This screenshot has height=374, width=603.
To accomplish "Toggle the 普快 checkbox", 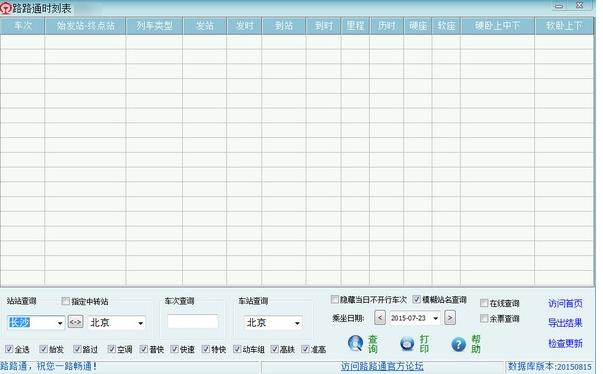I will 144,349.
